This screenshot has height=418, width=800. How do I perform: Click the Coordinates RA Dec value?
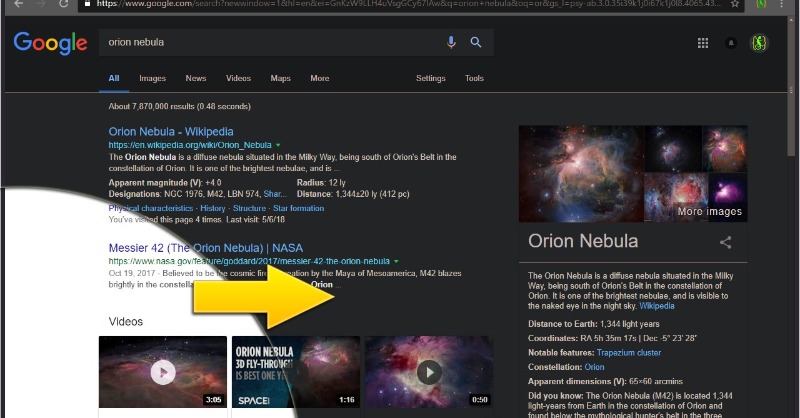click(x=638, y=338)
